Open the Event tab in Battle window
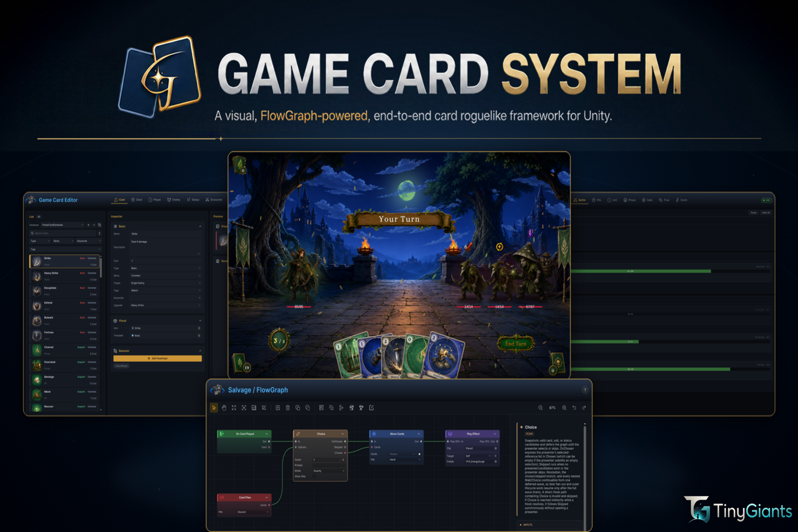This screenshot has width=798, height=532. click(x=682, y=200)
